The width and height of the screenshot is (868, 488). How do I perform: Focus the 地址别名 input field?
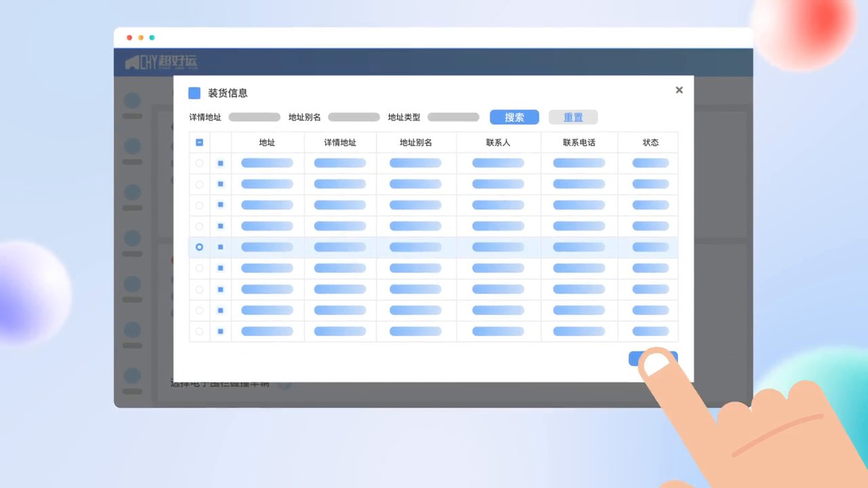tap(353, 117)
